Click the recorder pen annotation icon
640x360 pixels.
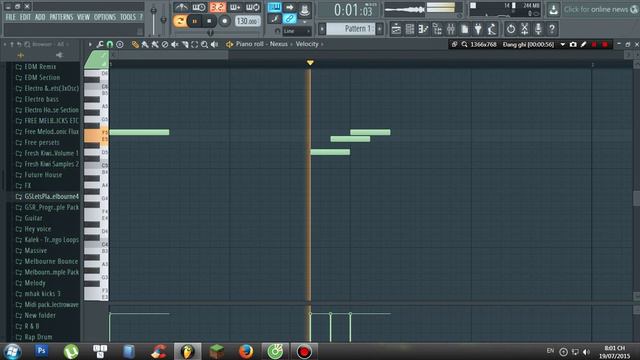584,44
